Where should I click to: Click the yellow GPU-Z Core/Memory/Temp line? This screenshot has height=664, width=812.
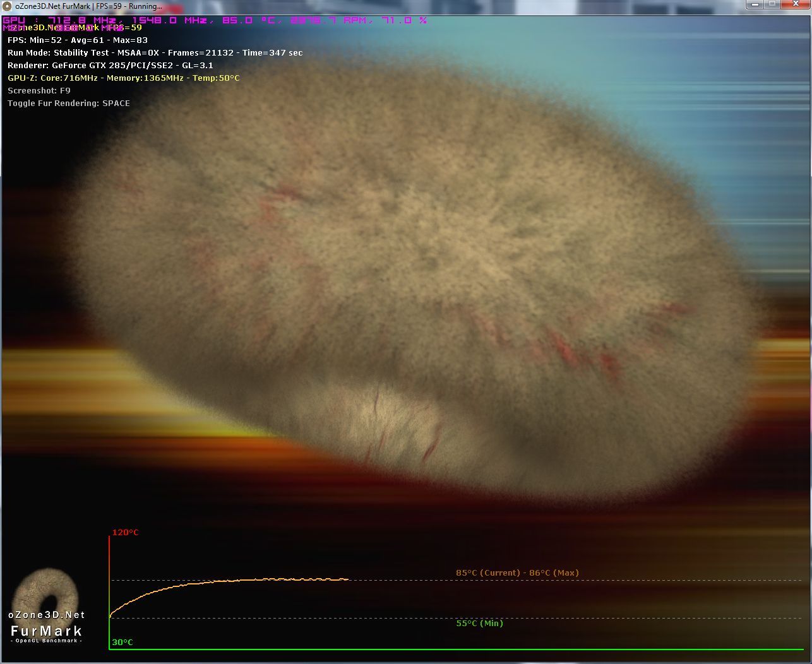(x=124, y=78)
